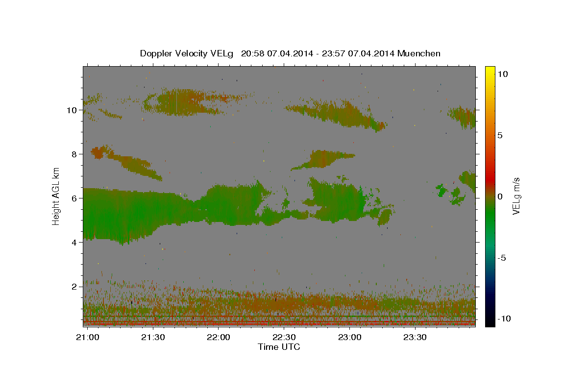This screenshot has height=392, width=588.
Task: Click the height tick label 10 on left axis
Action: pyautogui.click(x=72, y=110)
